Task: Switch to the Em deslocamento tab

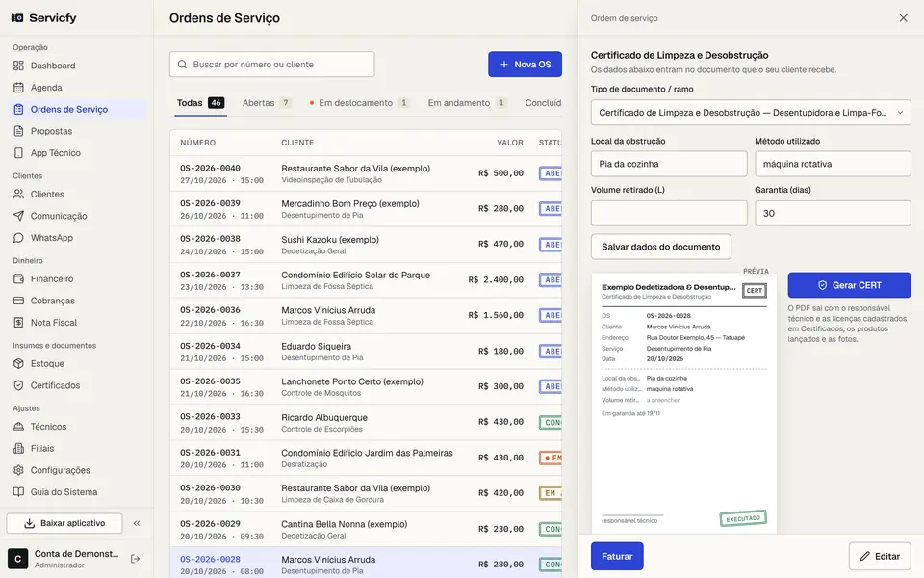Action: tap(359, 103)
